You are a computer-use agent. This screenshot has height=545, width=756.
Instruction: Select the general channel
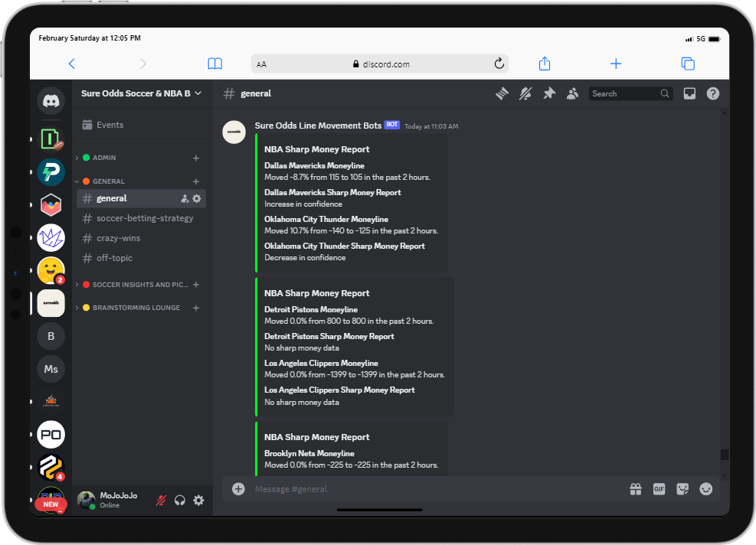(141, 198)
